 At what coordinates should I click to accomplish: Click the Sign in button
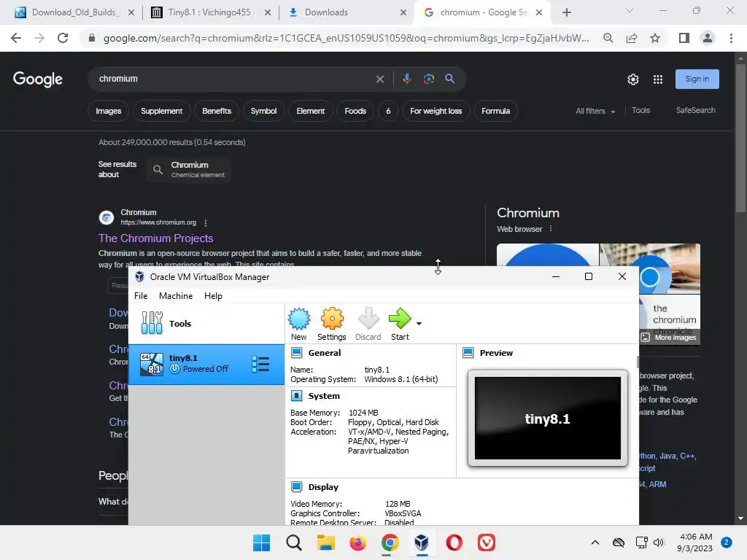click(x=697, y=79)
